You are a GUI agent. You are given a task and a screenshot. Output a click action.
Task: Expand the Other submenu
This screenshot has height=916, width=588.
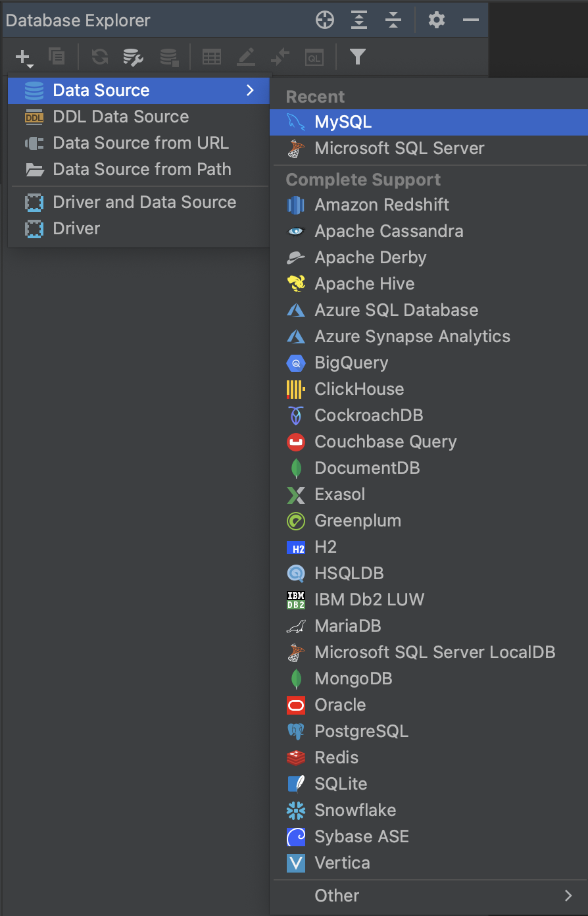(x=429, y=896)
